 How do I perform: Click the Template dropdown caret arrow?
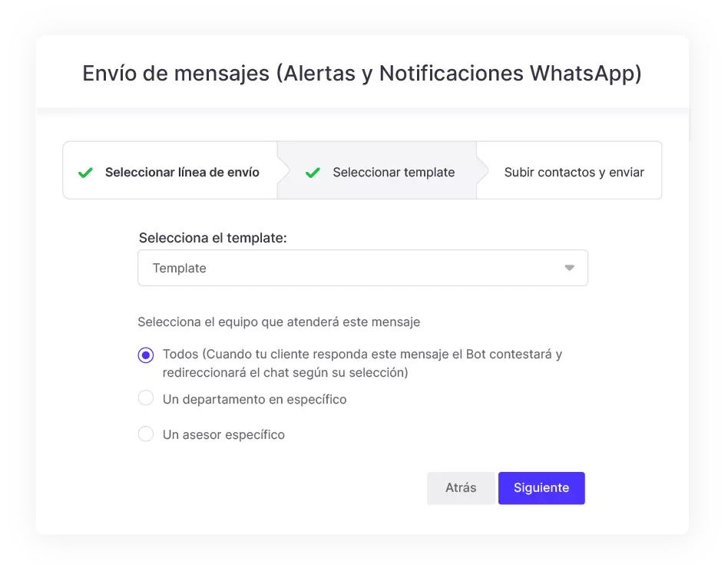click(569, 268)
